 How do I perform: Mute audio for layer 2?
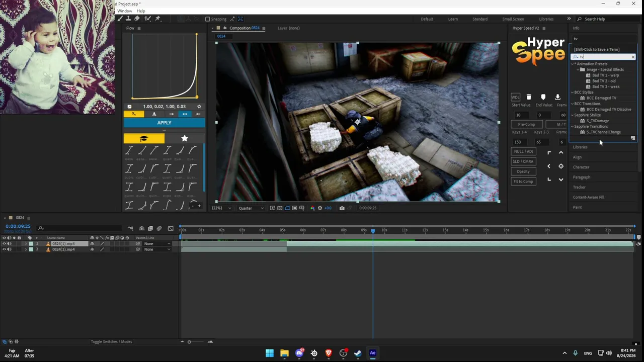[x=9, y=249]
